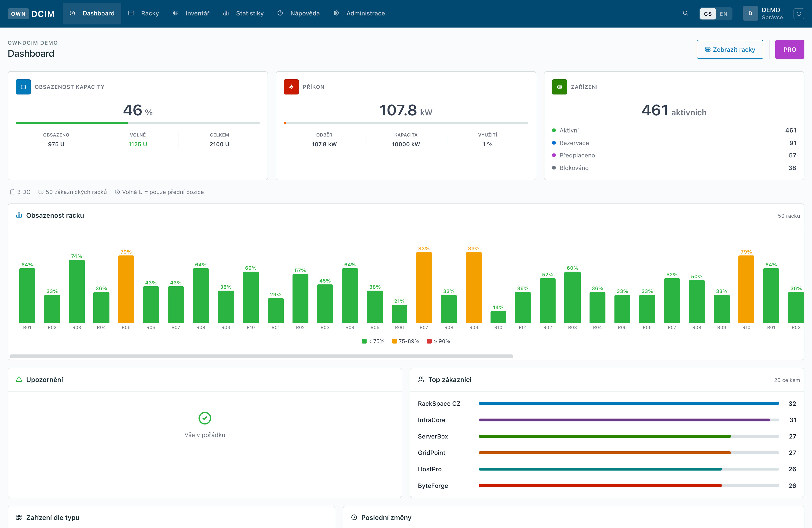Viewport: 812px width, 528px height.
Task: Click the Volná U info icon
Action: point(117,192)
